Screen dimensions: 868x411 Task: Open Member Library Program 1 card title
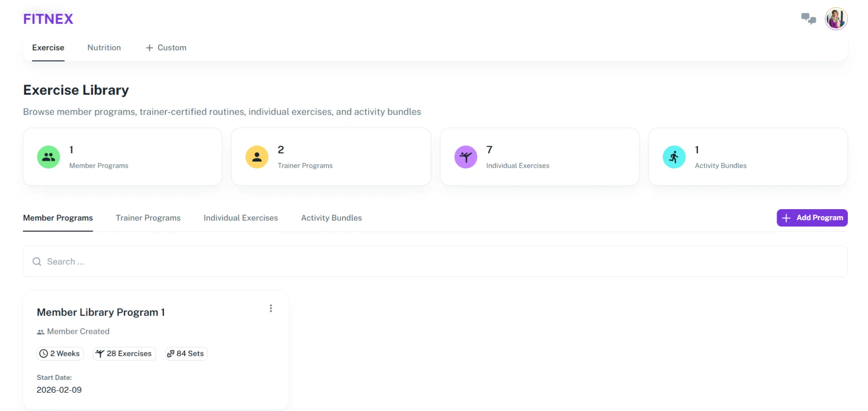101,312
